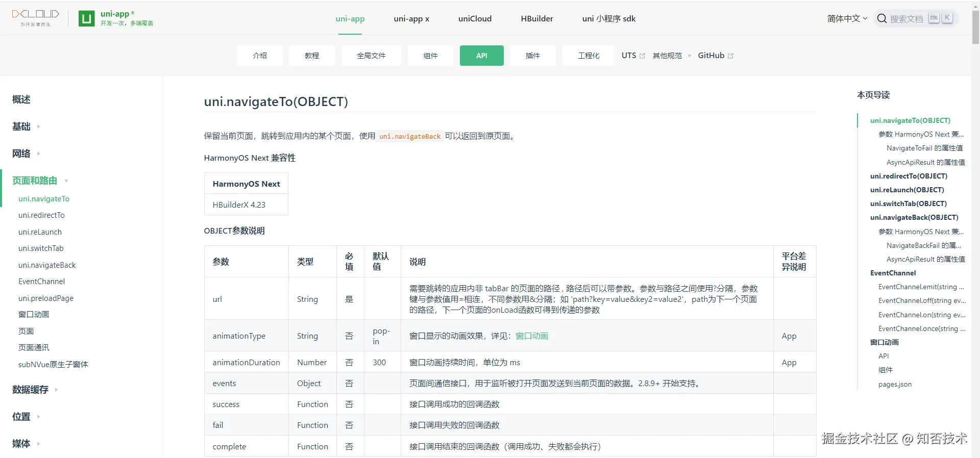Click the page vertical scrollbar thumb

(975, 27)
